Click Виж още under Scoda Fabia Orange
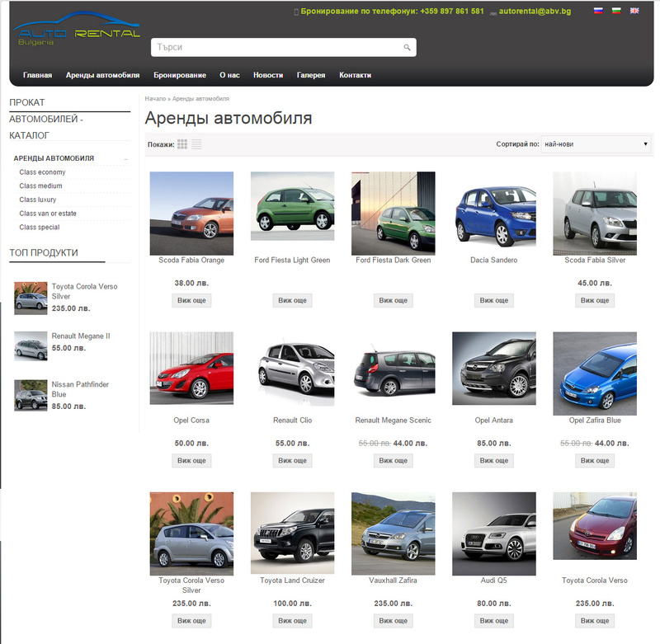The width and height of the screenshot is (660, 644). pyautogui.click(x=191, y=300)
